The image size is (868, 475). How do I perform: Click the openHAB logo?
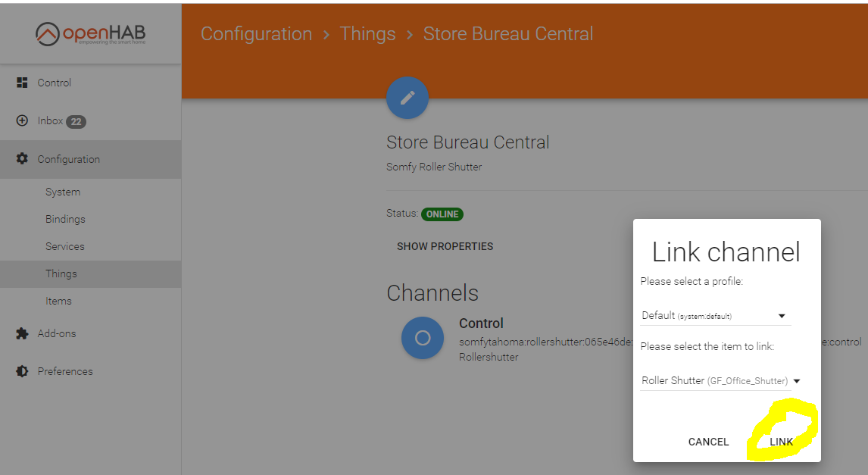[x=90, y=34]
